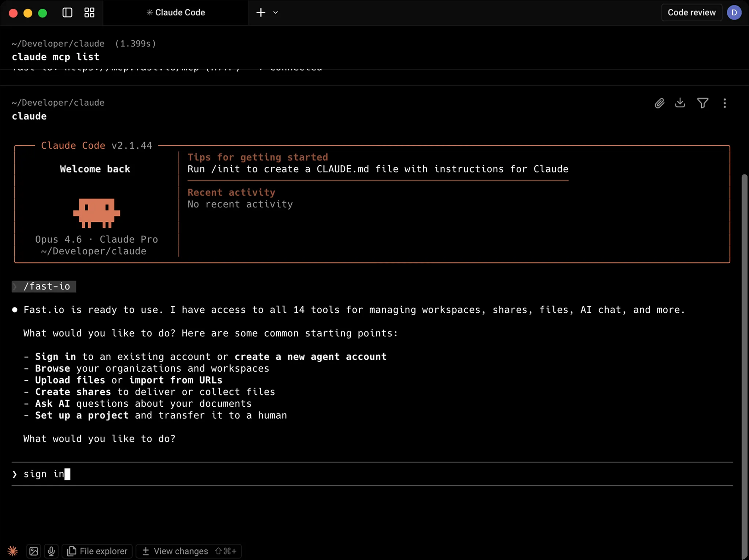This screenshot has width=749, height=560.
Task: Open the tab grid overview icon
Action: pyautogui.click(x=89, y=12)
